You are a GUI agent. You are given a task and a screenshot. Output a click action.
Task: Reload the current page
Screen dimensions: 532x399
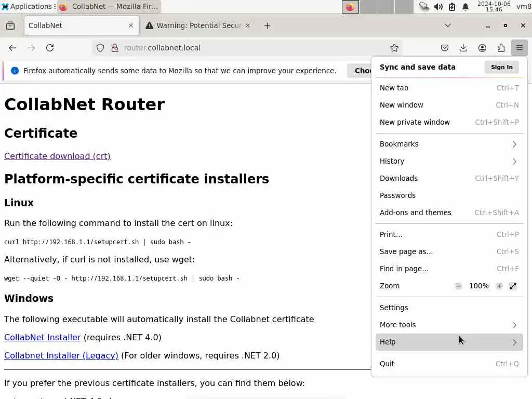tap(50, 48)
